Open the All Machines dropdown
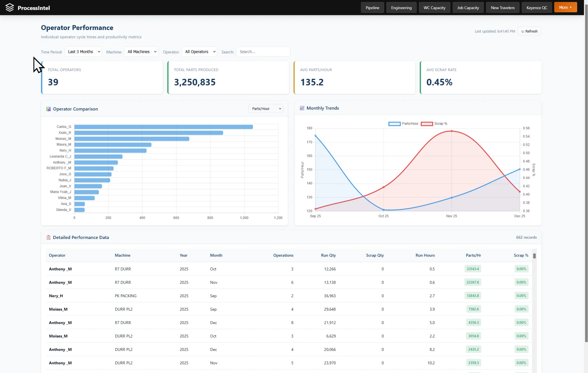This screenshot has height=373, width=588. (x=141, y=52)
